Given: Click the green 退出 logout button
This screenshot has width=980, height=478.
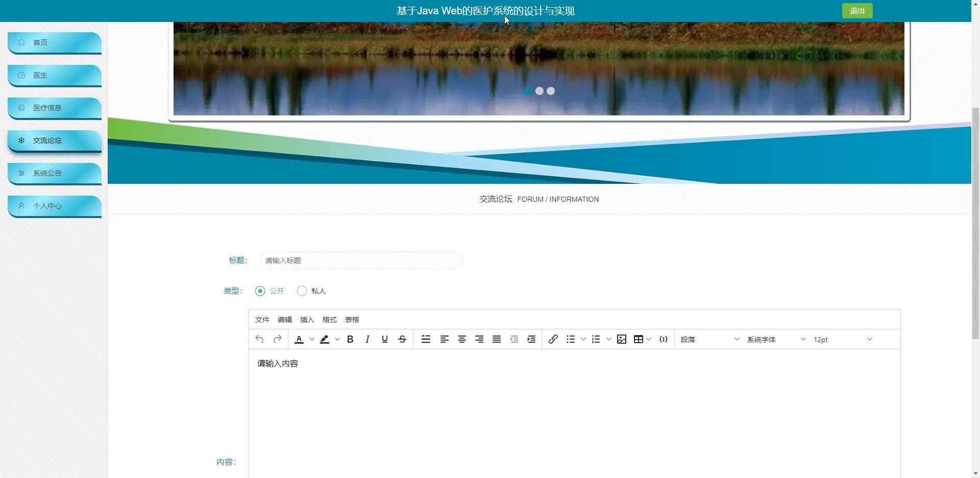Looking at the screenshot, I should pos(857,11).
